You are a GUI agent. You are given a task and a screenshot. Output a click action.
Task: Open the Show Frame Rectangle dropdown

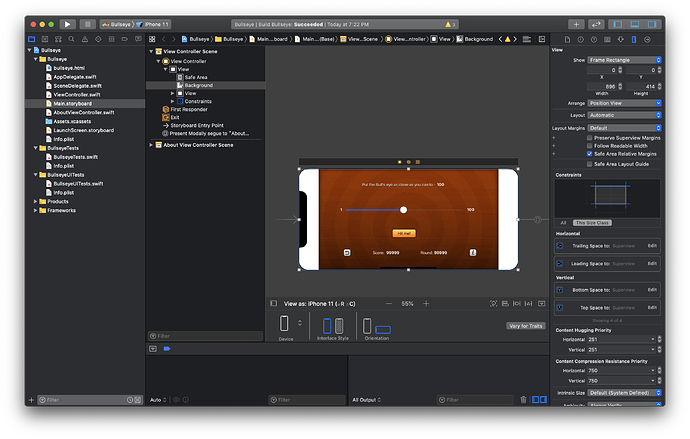pos(624,59)
